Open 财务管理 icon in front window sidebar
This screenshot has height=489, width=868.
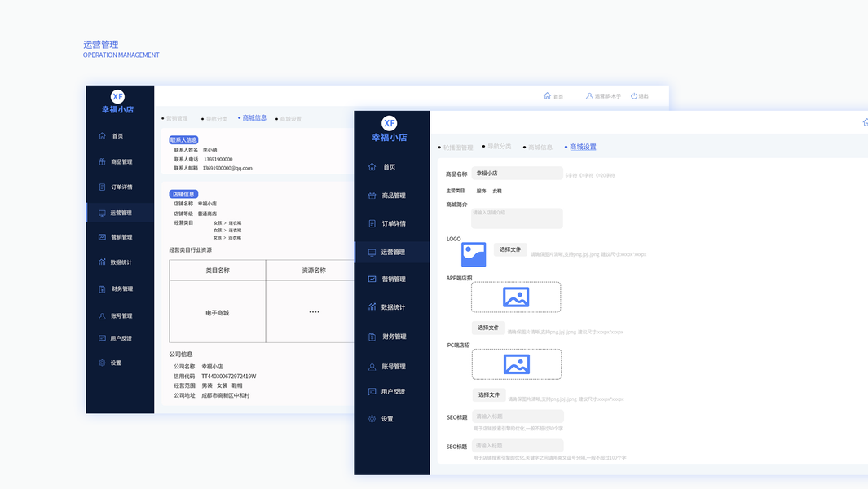point(372,337)
